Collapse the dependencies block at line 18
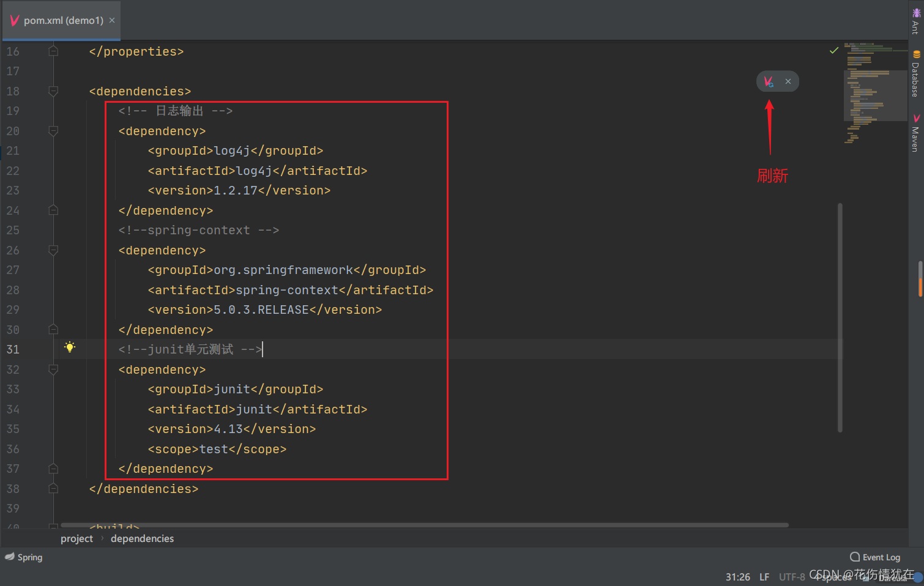 point(53,91)
